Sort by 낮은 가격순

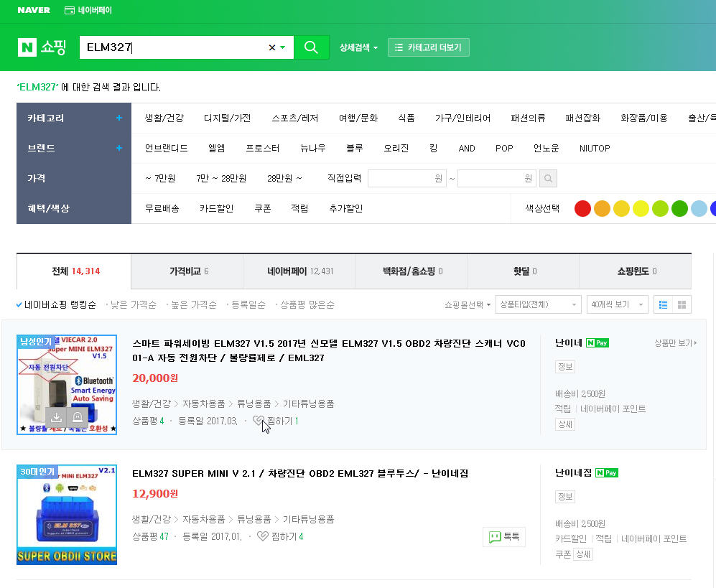click(x=133, y=304)
